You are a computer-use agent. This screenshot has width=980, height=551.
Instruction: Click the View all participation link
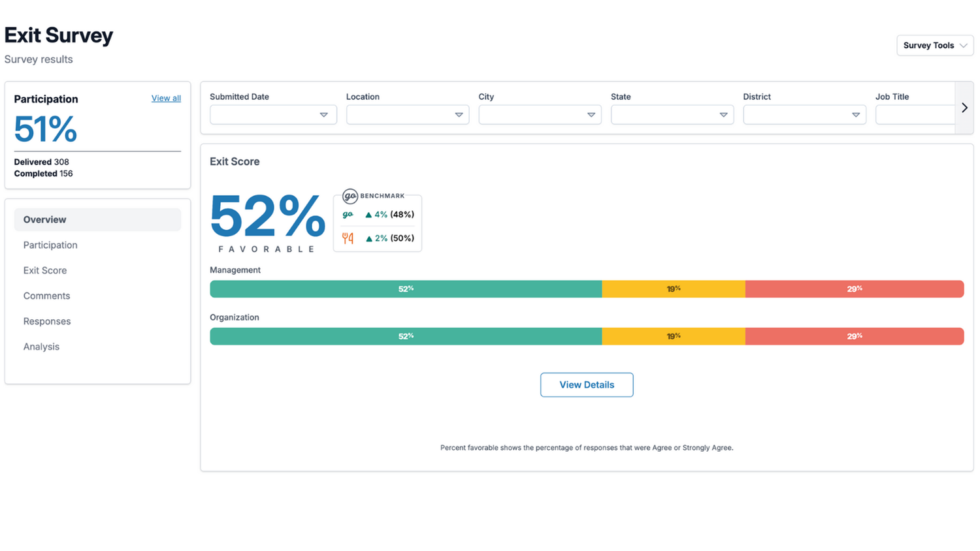click(166, 98)
